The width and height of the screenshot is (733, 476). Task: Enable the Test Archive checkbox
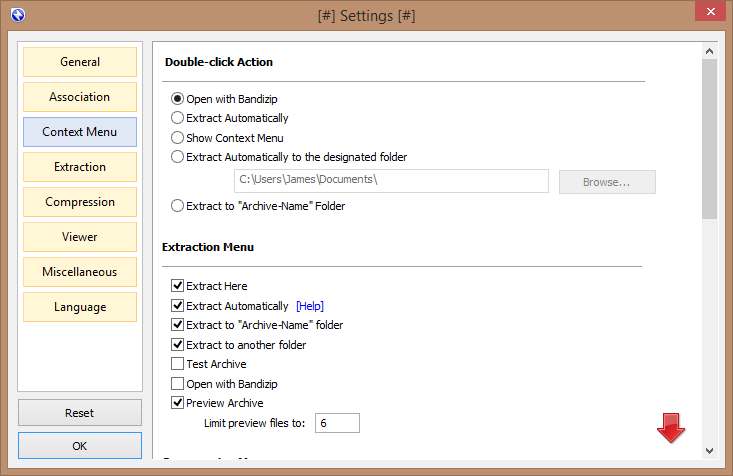point(178,364)
